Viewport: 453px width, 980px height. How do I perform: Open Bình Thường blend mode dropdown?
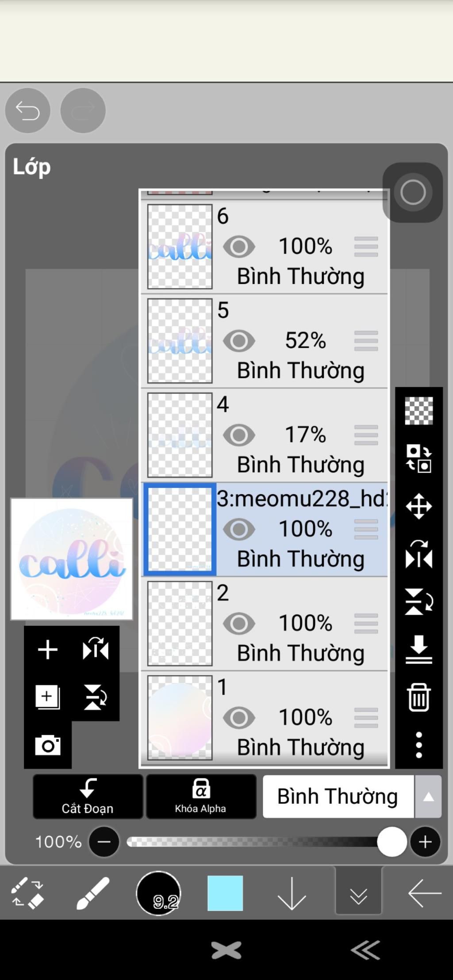click(x=338, y=796)
